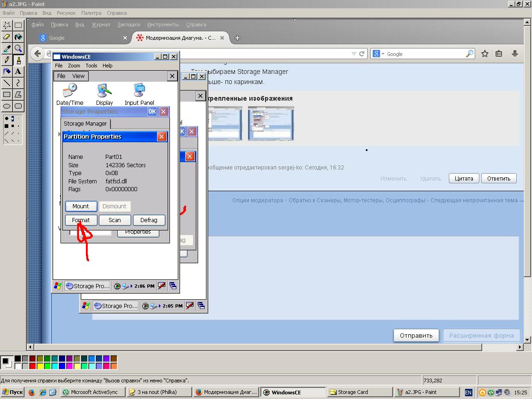Choose the Rounded Rectangle tool
This screenshot has width=532, height=399.
click(18, 106)
